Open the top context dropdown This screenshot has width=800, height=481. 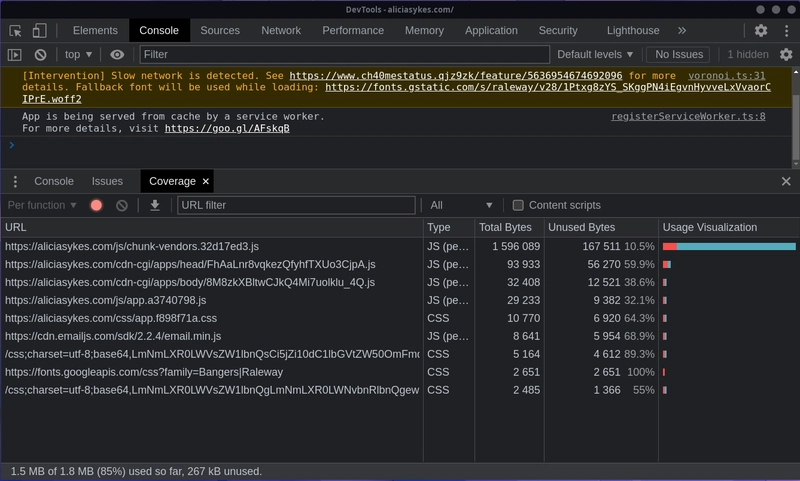pos(78,55)
